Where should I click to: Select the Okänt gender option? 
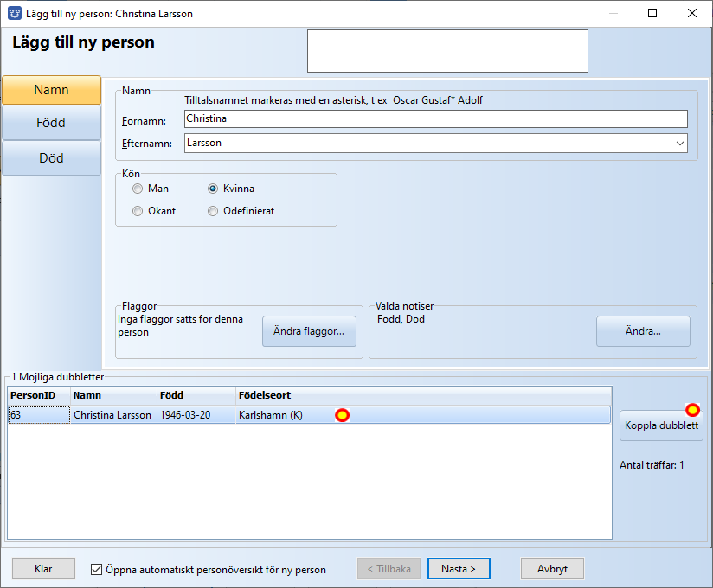coord(138,211)
